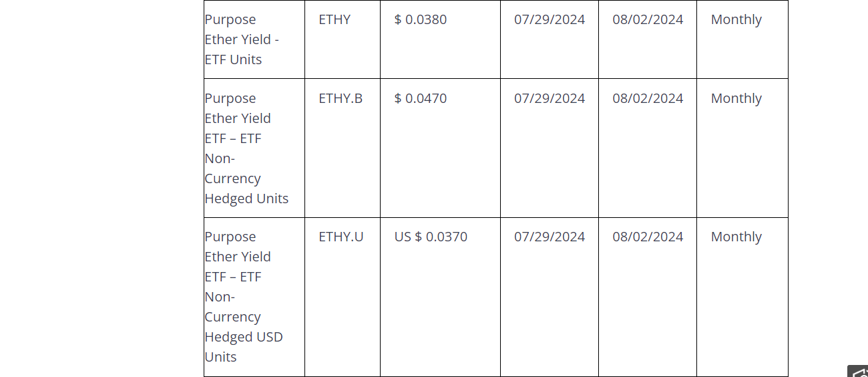Click the 08/02/2024 date in ETHY.U row
Image resolution: width=868 pixels, height=377 pixels.
(x=648, y=237)
